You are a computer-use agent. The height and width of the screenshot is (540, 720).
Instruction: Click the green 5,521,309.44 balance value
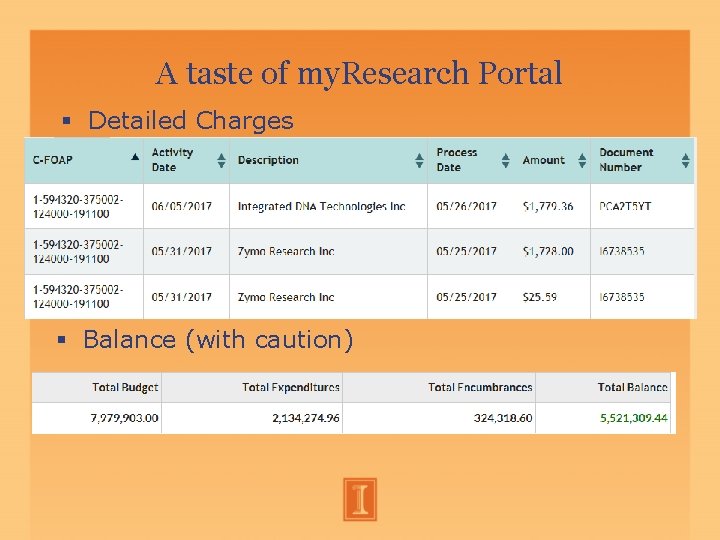[634, 418]
